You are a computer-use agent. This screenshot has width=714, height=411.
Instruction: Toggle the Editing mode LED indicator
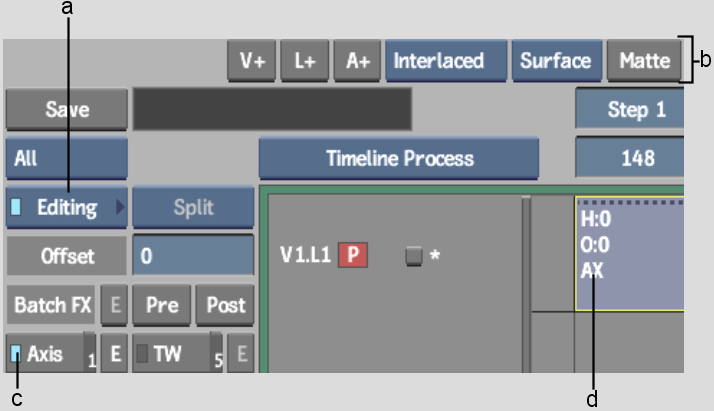pyautogui.click(x=15, y=207)
